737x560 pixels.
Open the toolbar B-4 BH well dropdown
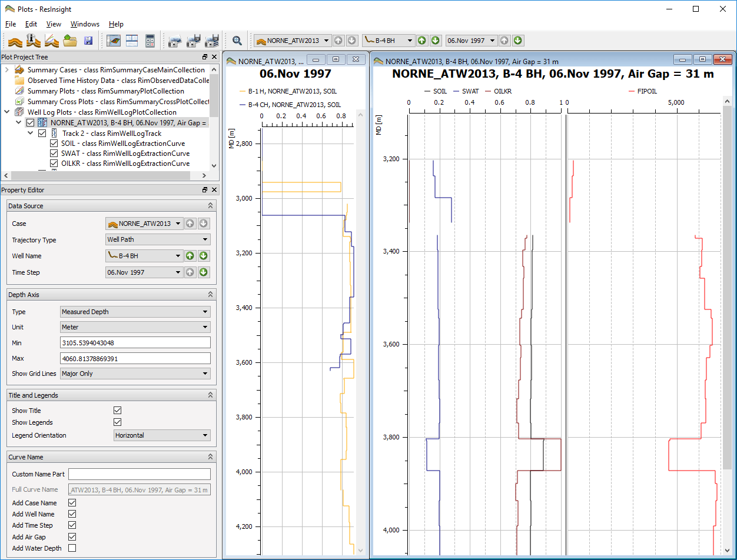[388, 41]
